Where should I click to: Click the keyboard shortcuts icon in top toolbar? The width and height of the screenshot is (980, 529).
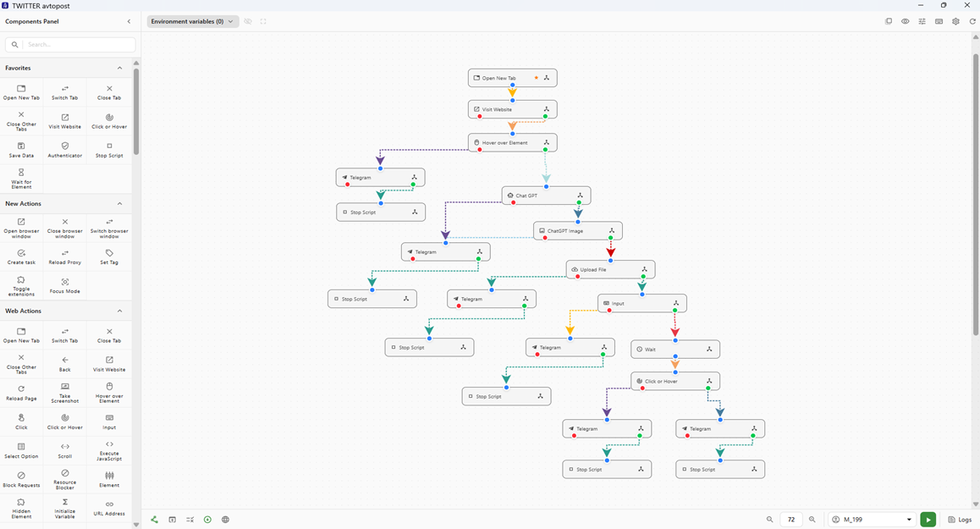939,21
